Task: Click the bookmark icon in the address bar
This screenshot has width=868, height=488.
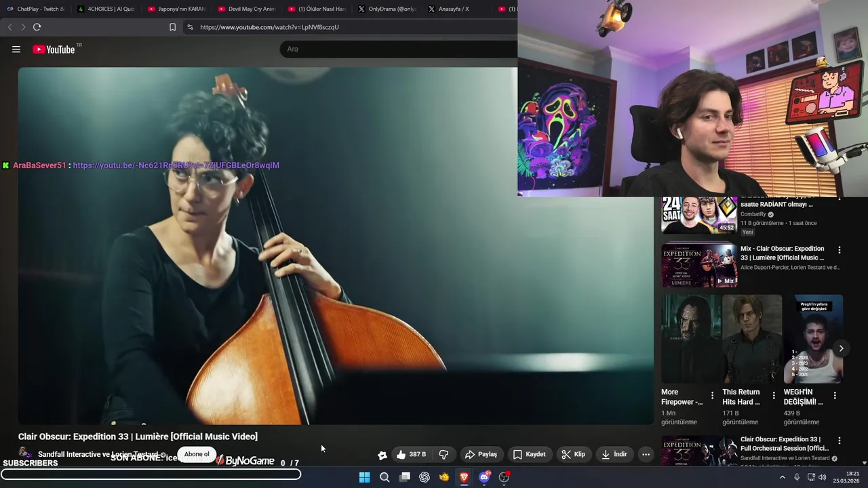Action: click(172, 27)
